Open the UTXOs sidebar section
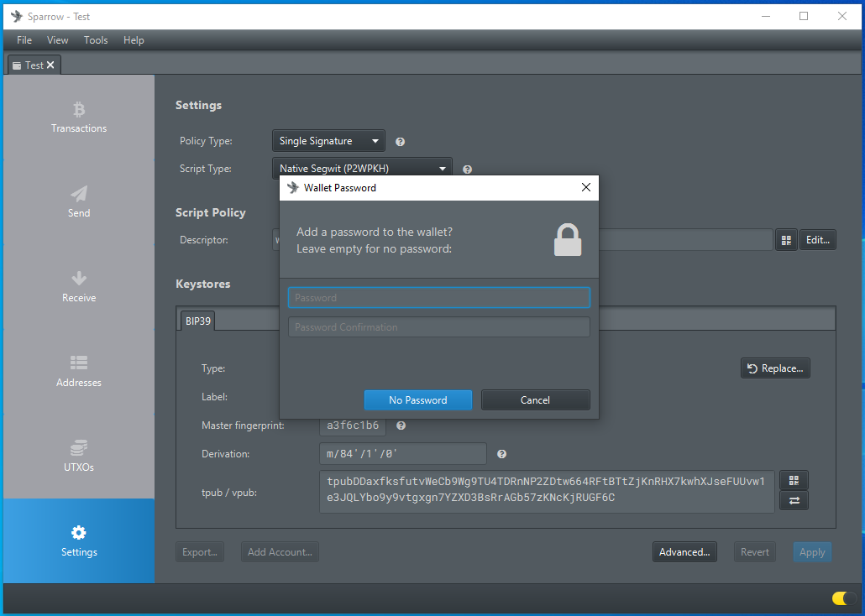The image size is (865, 616). [x=79, y=457]
